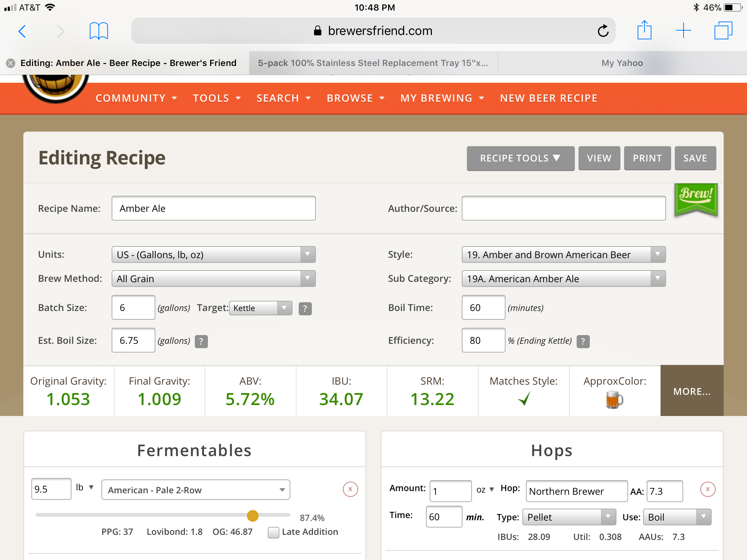
Task: Click NEW BEER RECIPE link
Action: 549,98
